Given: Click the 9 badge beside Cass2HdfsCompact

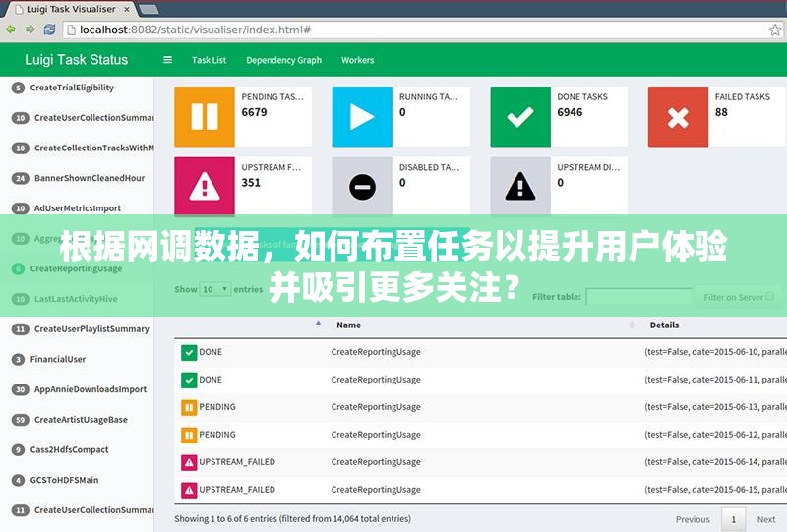Looking at the screenshot, I should pyautogui.click(x=18, y=449).
